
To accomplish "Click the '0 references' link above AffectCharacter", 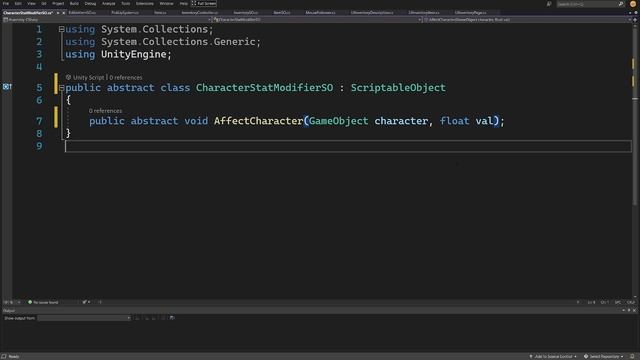I will click(105, 111).
